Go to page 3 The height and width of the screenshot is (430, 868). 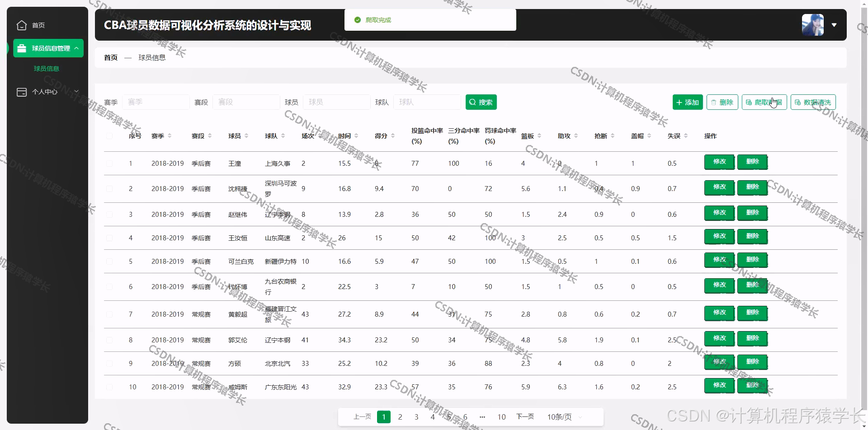click(416, 417)
